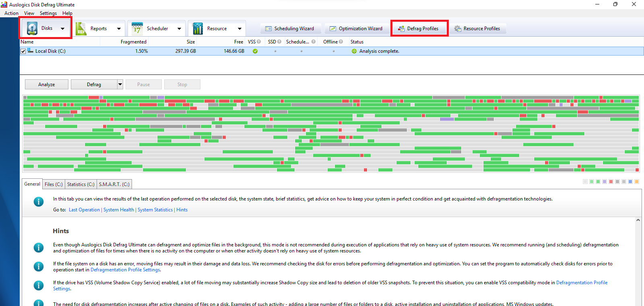Open the Defrag button dropdown arrow
This screenshot has height=306, width=644.
[x=120, y=85]
